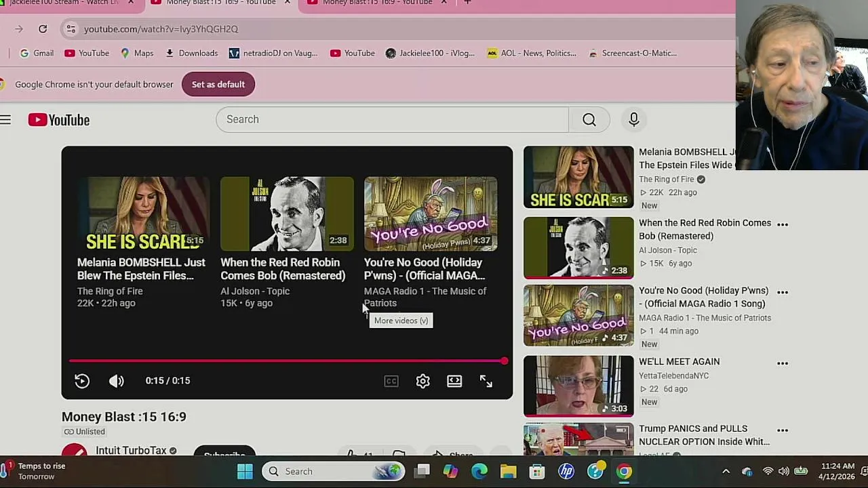This screenshot has width=868, height=488.
Task: Open sidebar title When the Red Red Robin
Action: [x=705, y=230]
